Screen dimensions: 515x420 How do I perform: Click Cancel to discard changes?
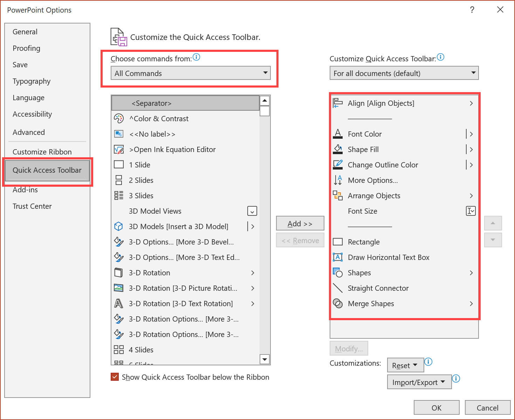tap(487, 408)
